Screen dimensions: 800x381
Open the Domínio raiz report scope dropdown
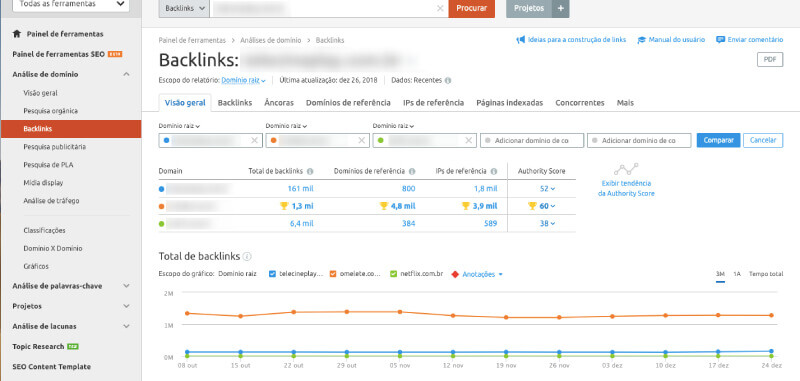click(x=243, y=81)
